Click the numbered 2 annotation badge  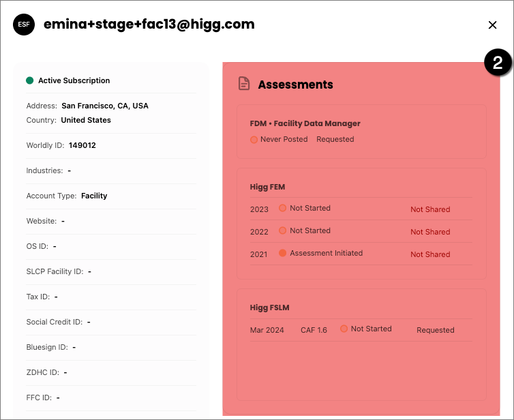(x=498, y=62)
